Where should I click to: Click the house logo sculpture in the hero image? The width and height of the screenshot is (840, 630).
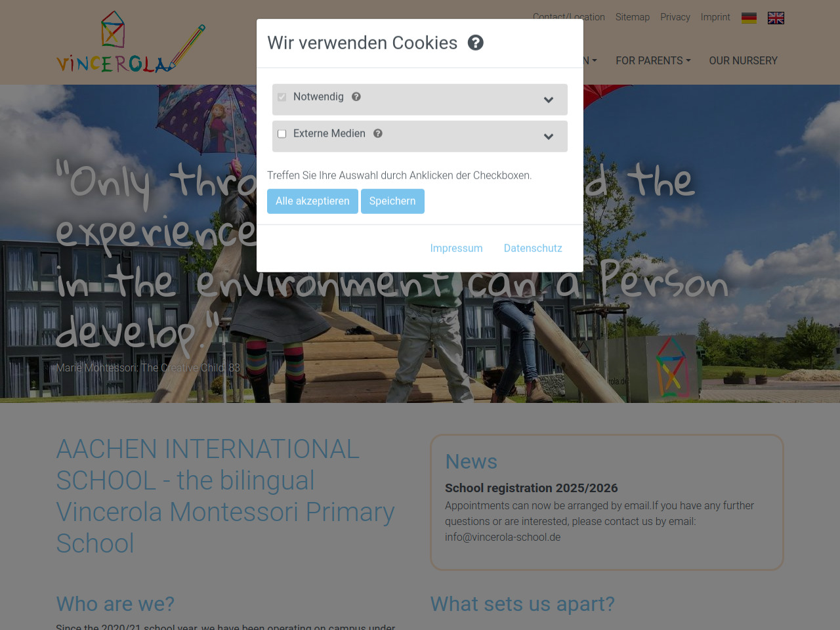pos(672,367)
